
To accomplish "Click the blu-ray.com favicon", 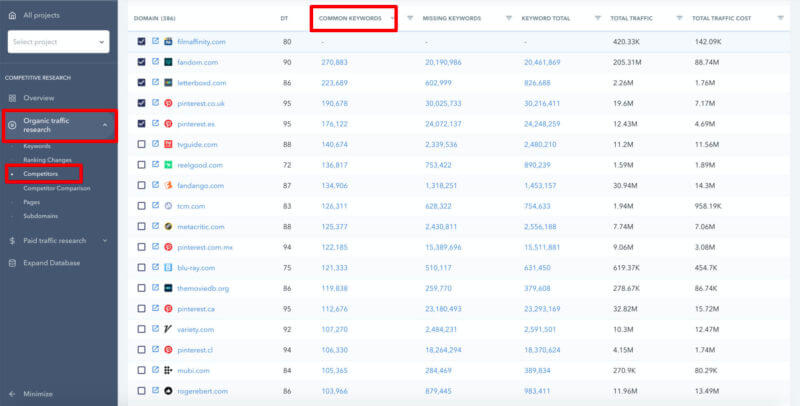I will pos(168,267).
